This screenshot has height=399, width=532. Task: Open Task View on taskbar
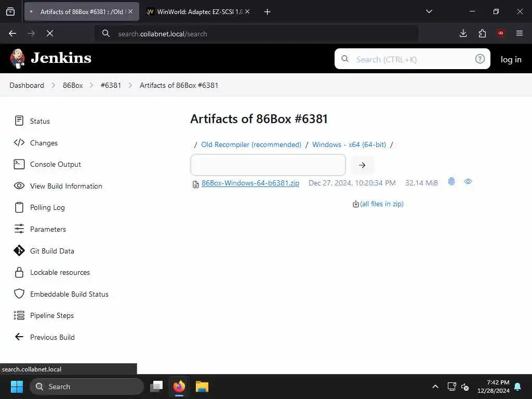pos(156,387)
